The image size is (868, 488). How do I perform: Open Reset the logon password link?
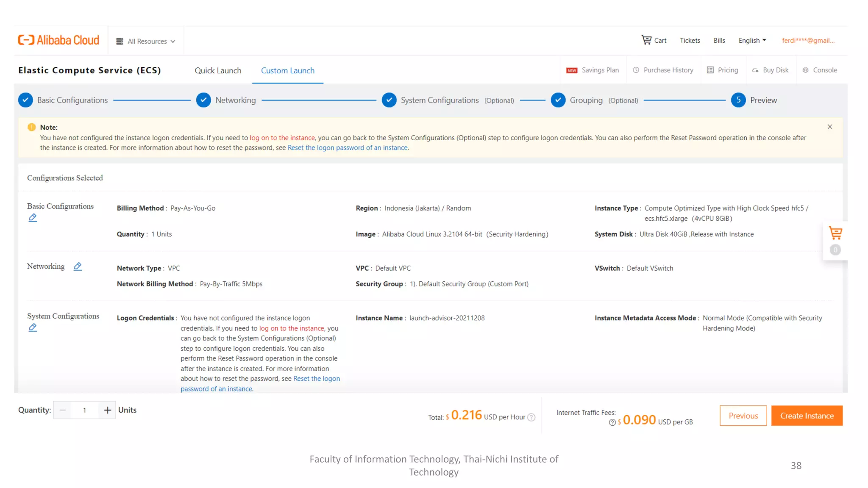(x=348, y=148)
